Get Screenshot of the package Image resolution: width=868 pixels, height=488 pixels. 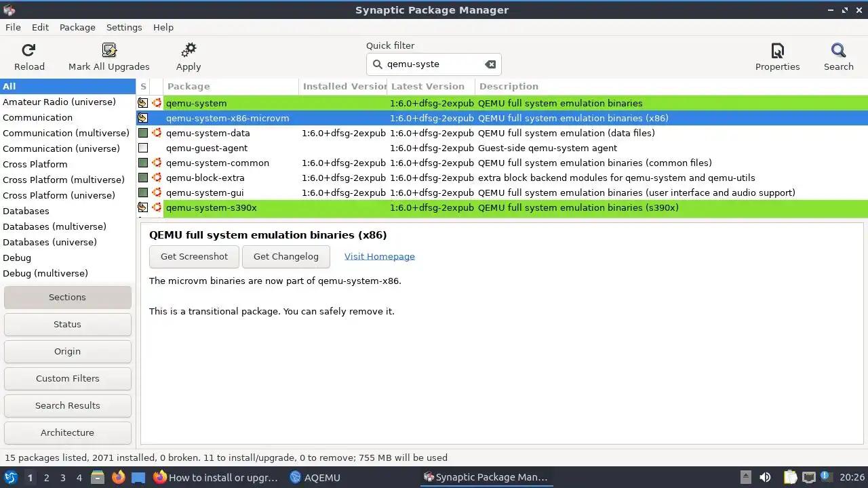click(194, 256)
